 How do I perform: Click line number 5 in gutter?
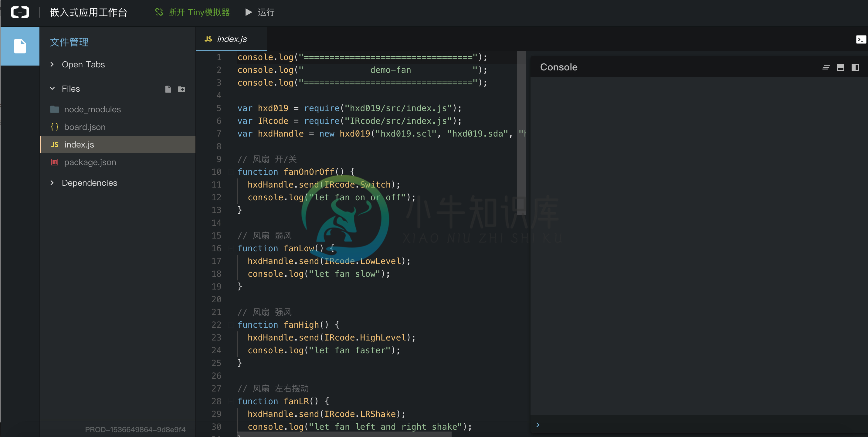219,108
